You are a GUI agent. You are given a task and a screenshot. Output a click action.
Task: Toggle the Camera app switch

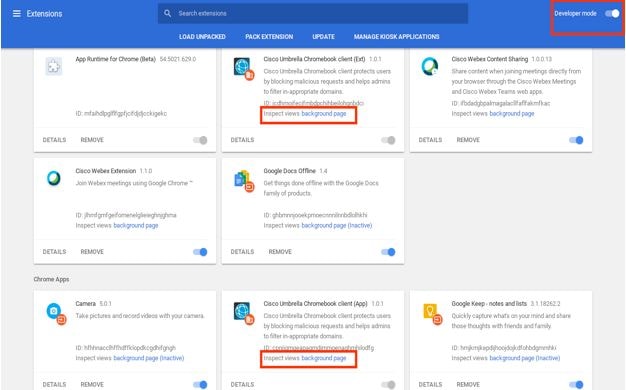(200, 384)
